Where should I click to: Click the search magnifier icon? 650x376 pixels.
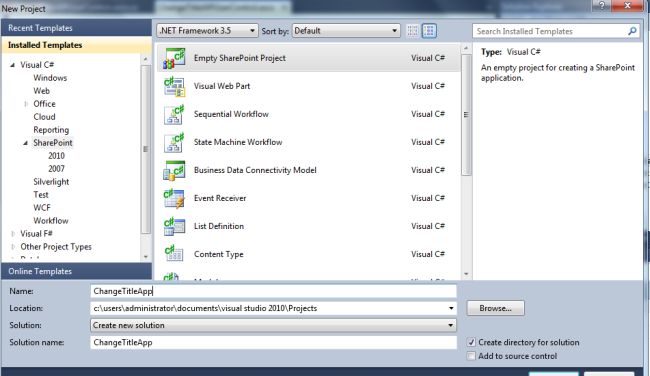(x=632, y=31)
